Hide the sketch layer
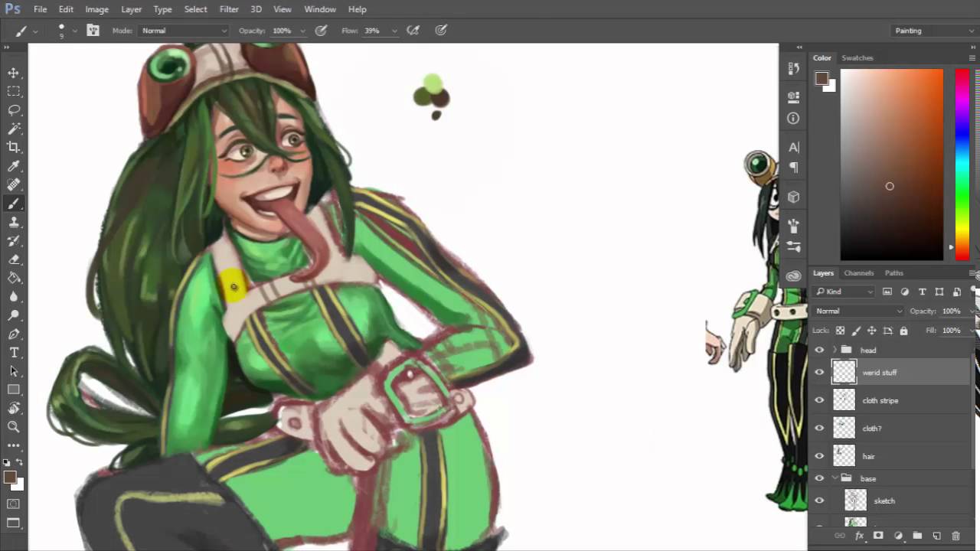The image size is (980, 551). pyautogui.click(x=819, y=501)
